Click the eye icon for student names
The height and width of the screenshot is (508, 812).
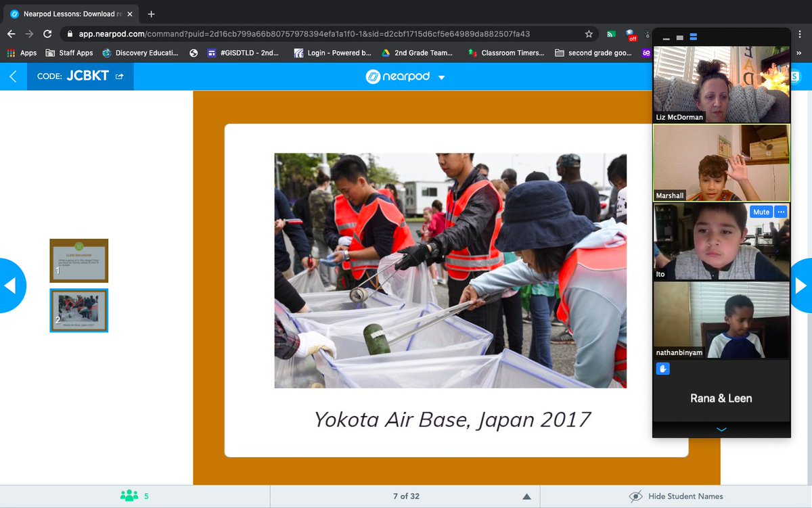coord(635,497)
